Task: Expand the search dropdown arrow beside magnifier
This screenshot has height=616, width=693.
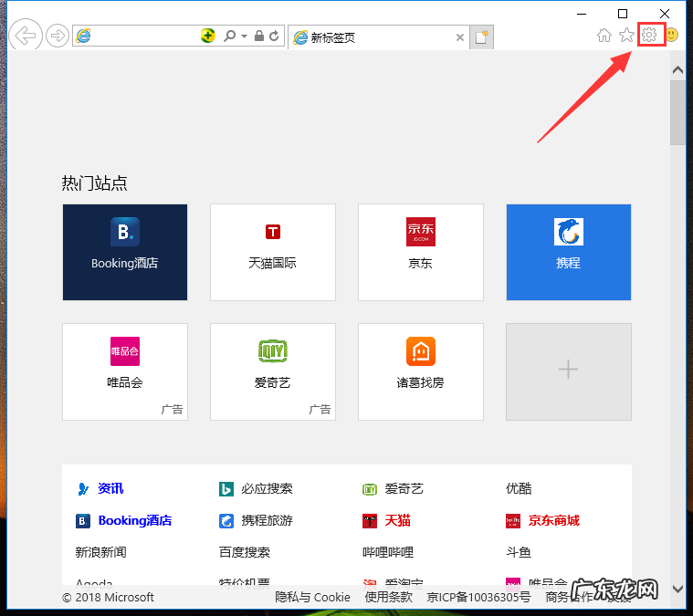Action: 244,37
